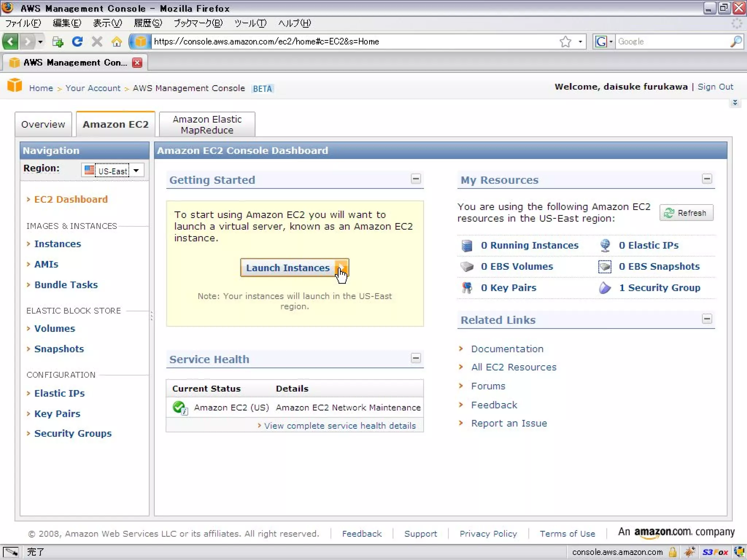Expand the header double-chevron toggle
The image size is (747, 560).
click(x=735, y=103)
